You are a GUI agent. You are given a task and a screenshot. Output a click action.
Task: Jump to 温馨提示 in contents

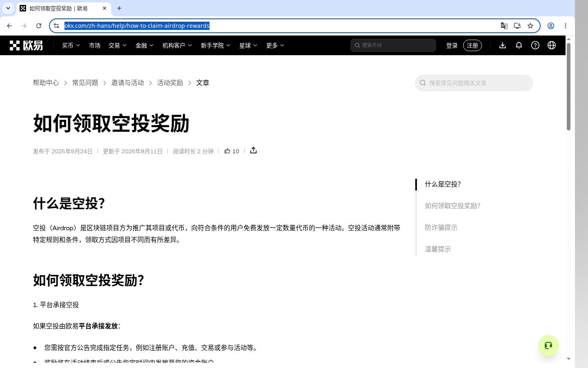point(438,249)
